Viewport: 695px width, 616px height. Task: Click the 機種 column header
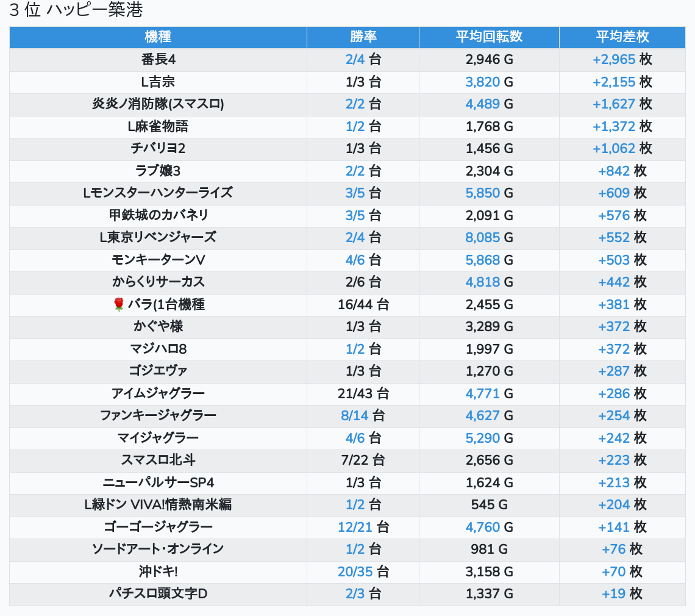pyautogui.click(x=158, y=37)
